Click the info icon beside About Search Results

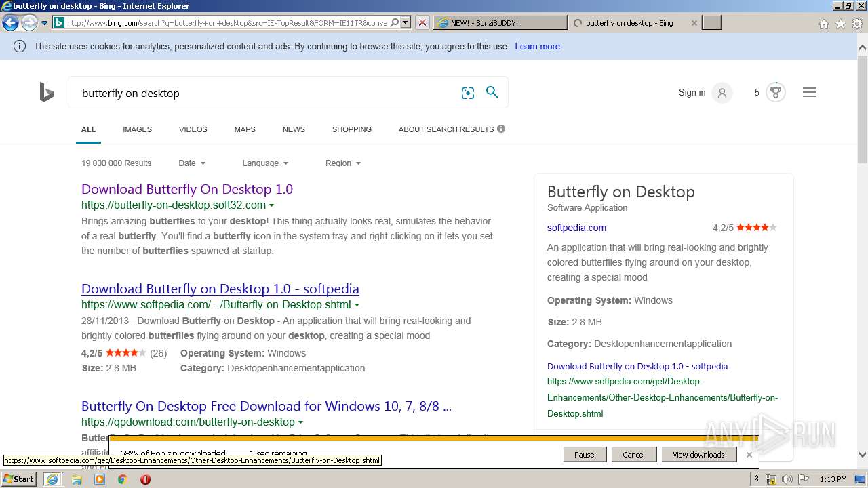[501, 129]
